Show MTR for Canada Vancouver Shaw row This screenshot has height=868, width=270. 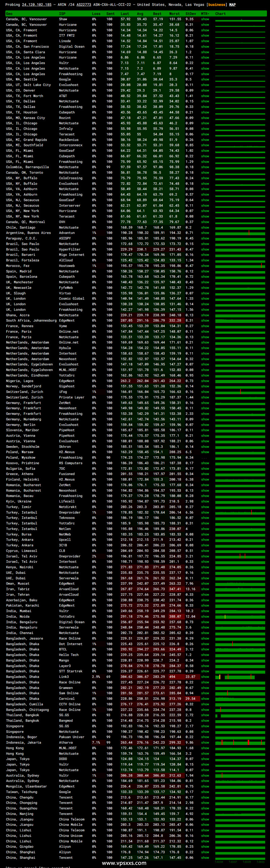(x=205, y=19)
